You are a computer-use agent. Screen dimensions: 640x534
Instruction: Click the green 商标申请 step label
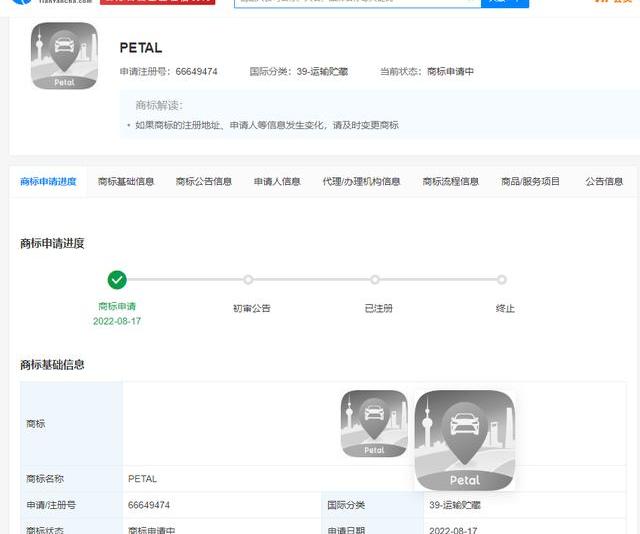click(117, 306)
